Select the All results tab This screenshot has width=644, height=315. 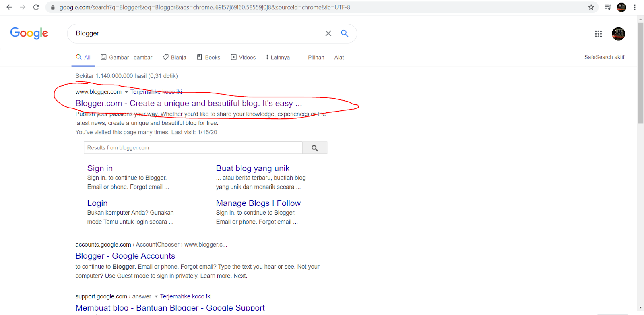pos(83,57)
